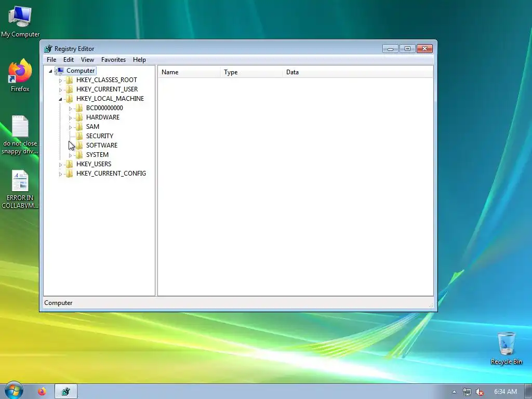Select the 'ERROR IN COLLABVM...' document icon
Image resolution: width=532 pixels, height=399 pixels.
20,189
